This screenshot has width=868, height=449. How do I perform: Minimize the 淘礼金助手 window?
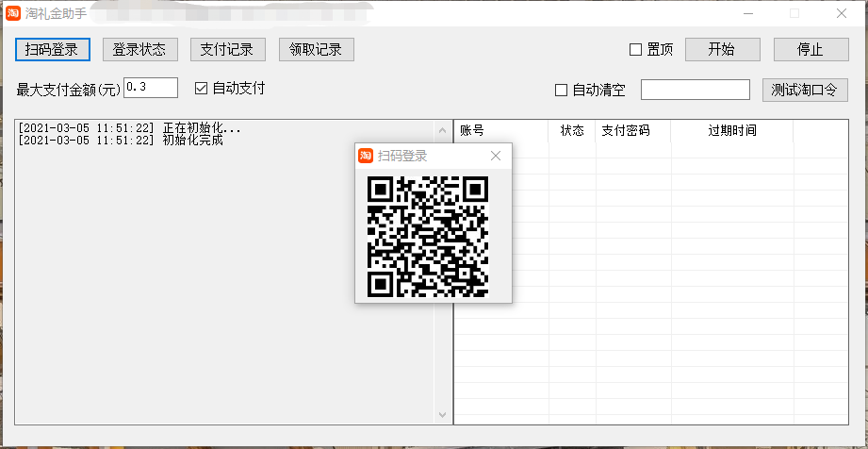(747, 13)
